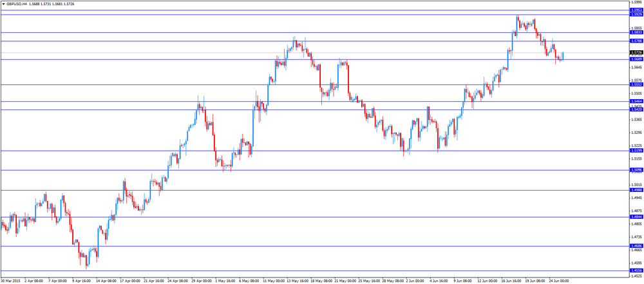The image size is (644, 284).
Task: Click the 14 Apr 08:00 time label
Action: tap(106, 281)
